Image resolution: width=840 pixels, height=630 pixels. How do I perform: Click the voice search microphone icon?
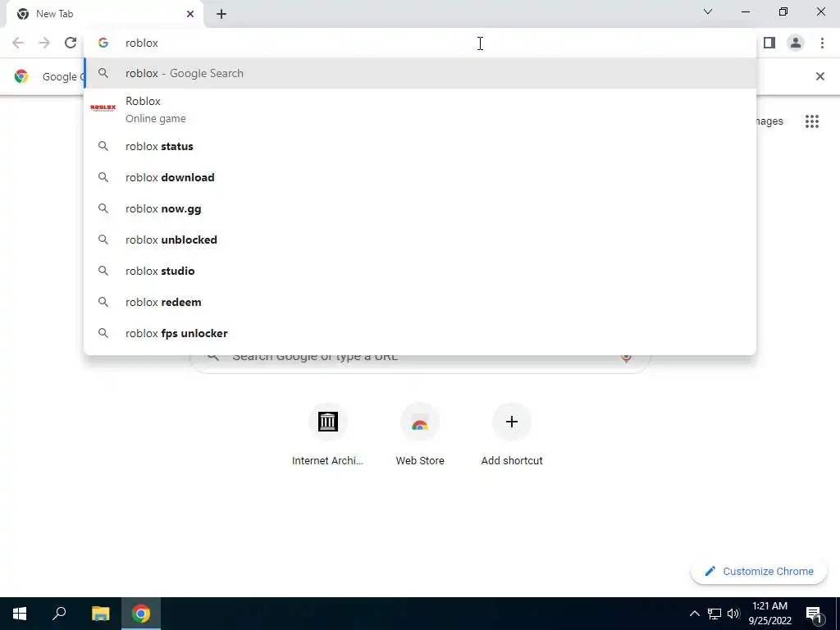coord(626,358)
